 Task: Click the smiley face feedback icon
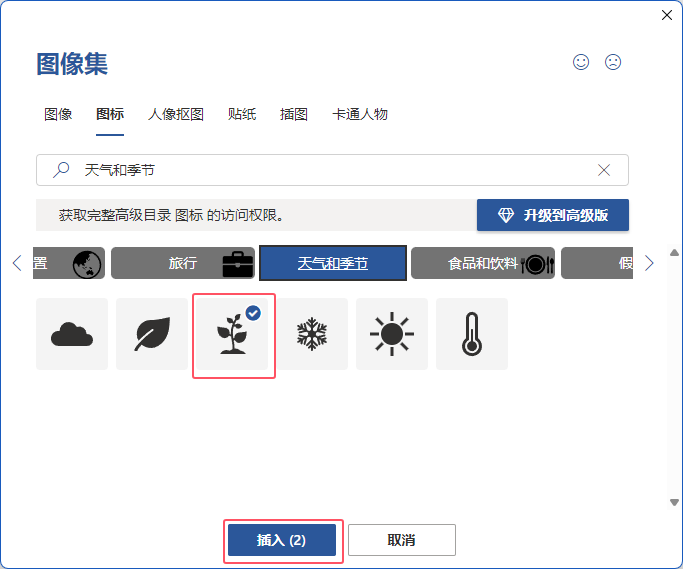581,62
